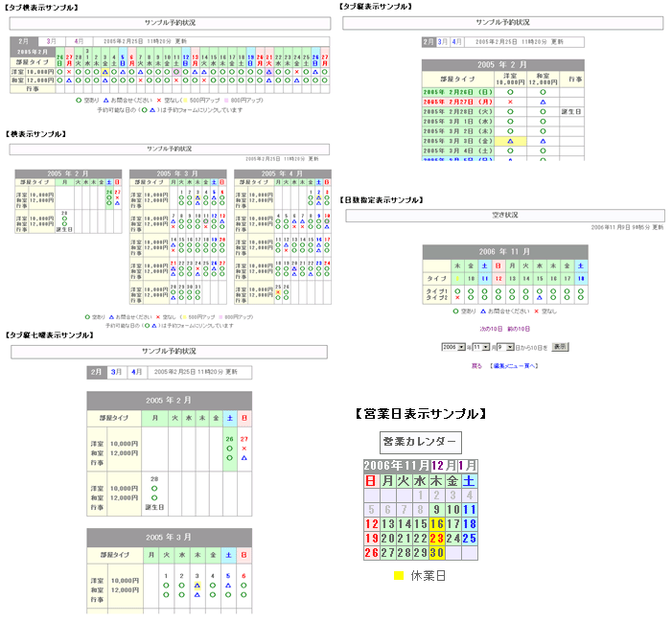This screenshot has width=672, height=622.
Task: Click the 2006年11月9日 更新 timestamp
Action: (x=627, y=227)
